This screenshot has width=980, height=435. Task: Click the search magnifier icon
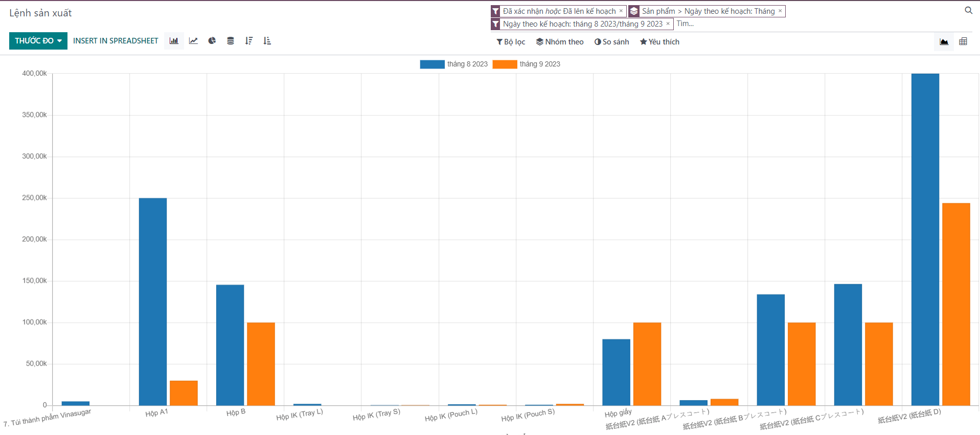968,11
